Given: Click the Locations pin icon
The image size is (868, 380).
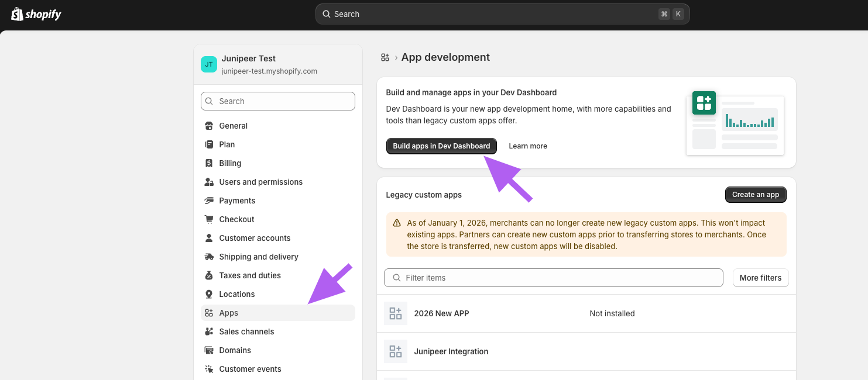Looking at the screenshot, I should pyautogui.click(x=209, y=294).
